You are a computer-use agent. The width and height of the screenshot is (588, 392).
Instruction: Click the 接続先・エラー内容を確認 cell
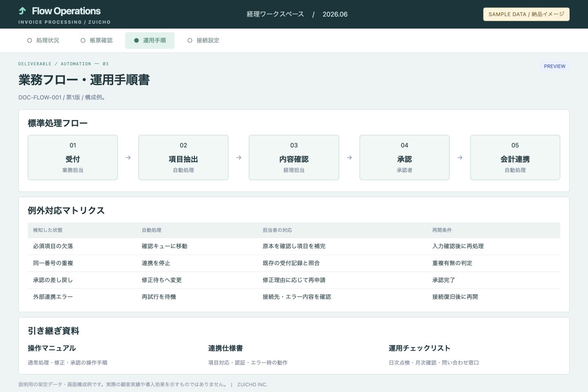click(297, 297)
